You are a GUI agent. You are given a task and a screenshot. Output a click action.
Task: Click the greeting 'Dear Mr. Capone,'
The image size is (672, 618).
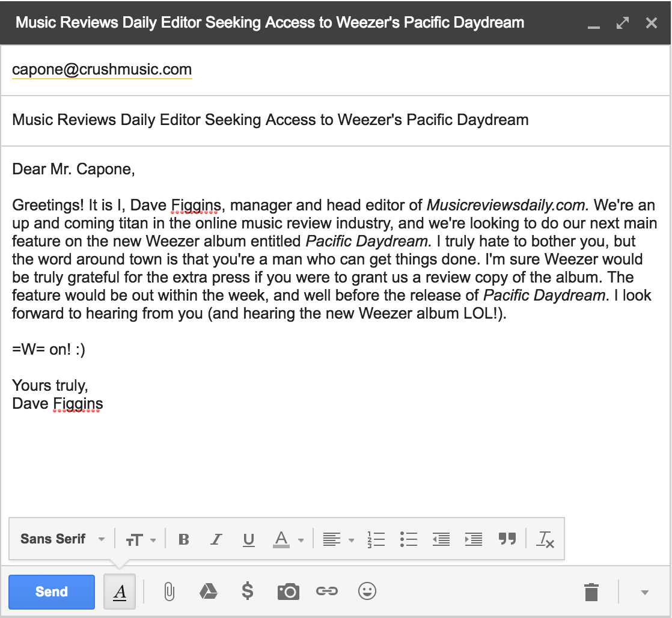(x=74, y=170)
